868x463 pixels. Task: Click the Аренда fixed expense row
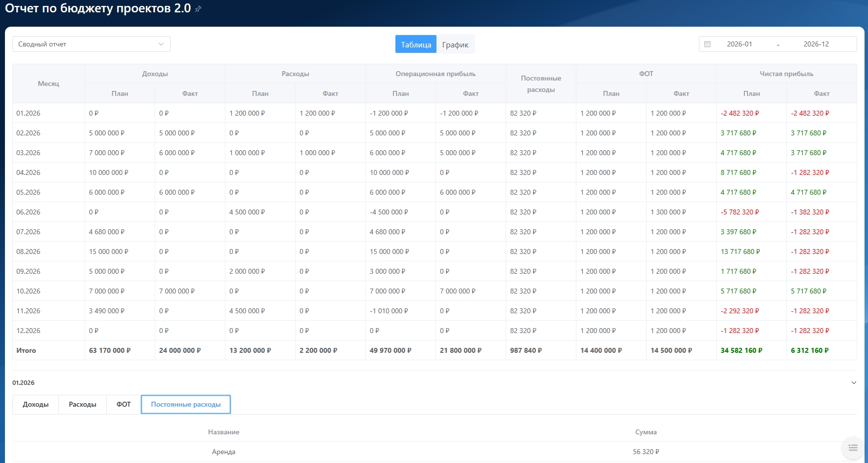pos(223,452)
